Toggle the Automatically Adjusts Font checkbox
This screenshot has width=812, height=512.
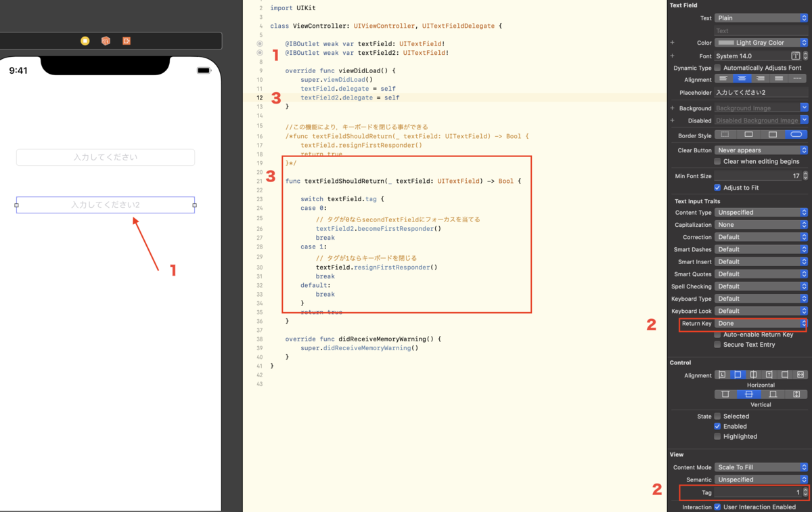click(717, 68)
